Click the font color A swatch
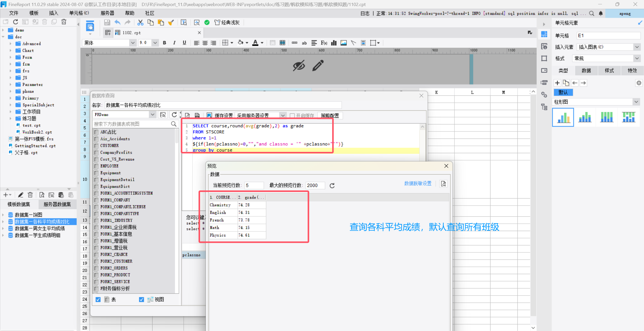 point(255,43)
